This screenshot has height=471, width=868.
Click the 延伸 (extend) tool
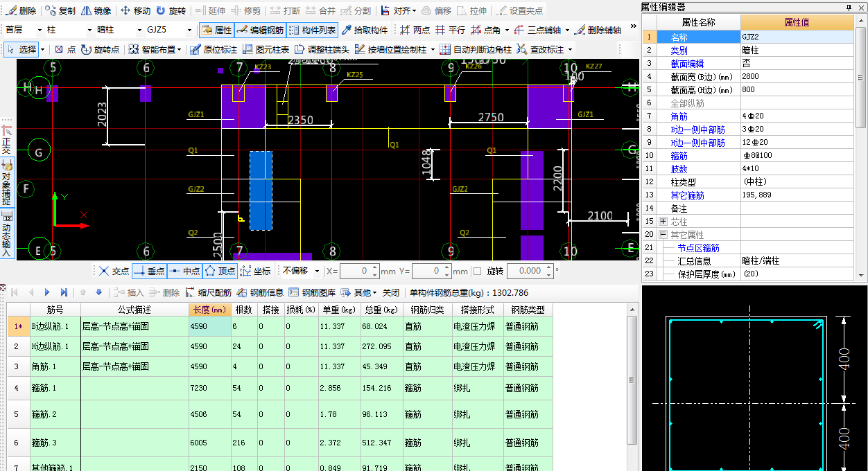click(211, 10)
